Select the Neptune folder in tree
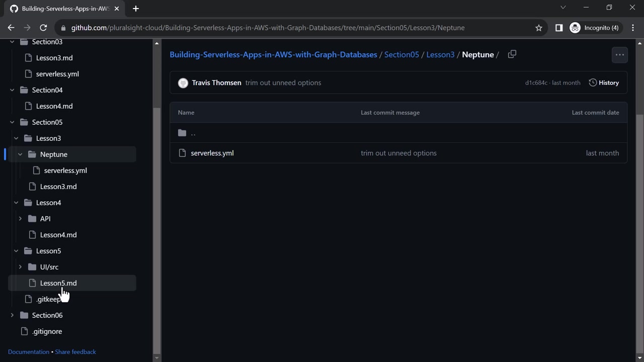The height and width of the screenshot is (362, 644). (x=54, y=154)
